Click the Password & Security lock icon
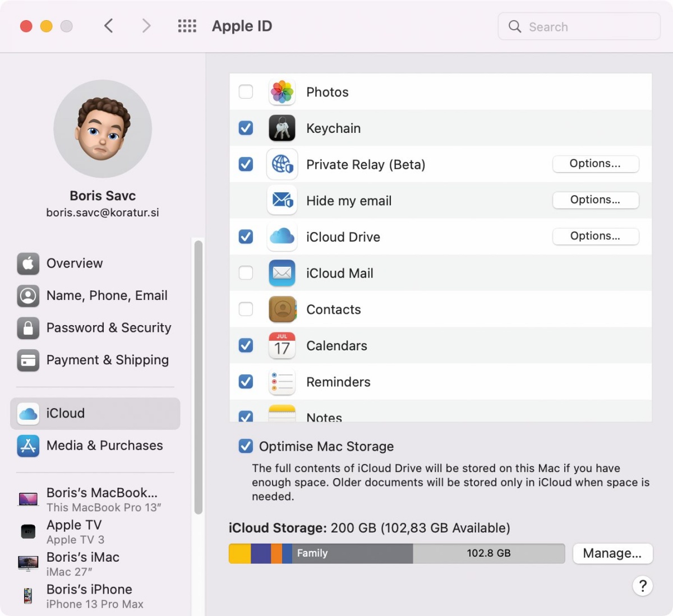Image resolution: width=673 pixels, height=616 pixels. coord(28,328)
